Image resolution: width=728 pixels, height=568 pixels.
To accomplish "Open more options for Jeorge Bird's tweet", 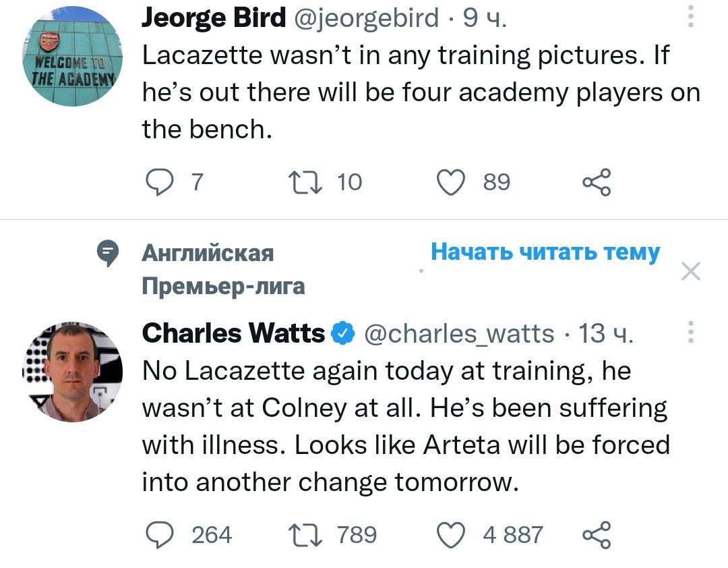I will point(690,18).
